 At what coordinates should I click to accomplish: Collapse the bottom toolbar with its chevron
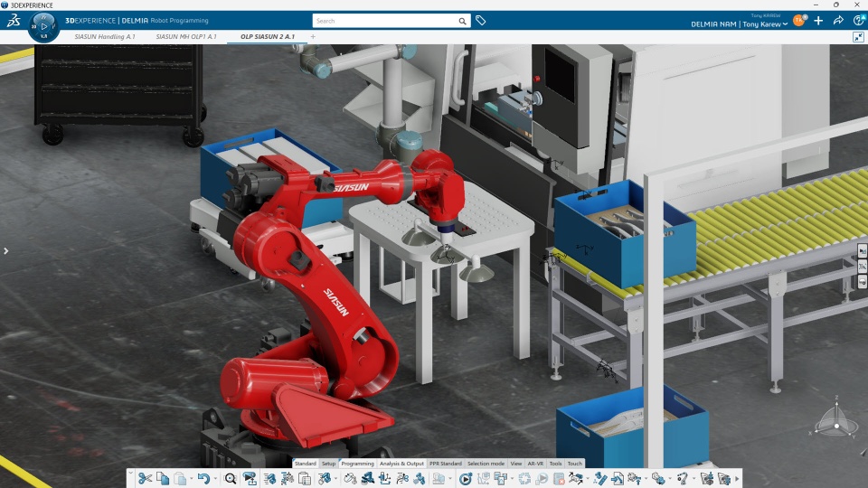click(x=130, y=474)
